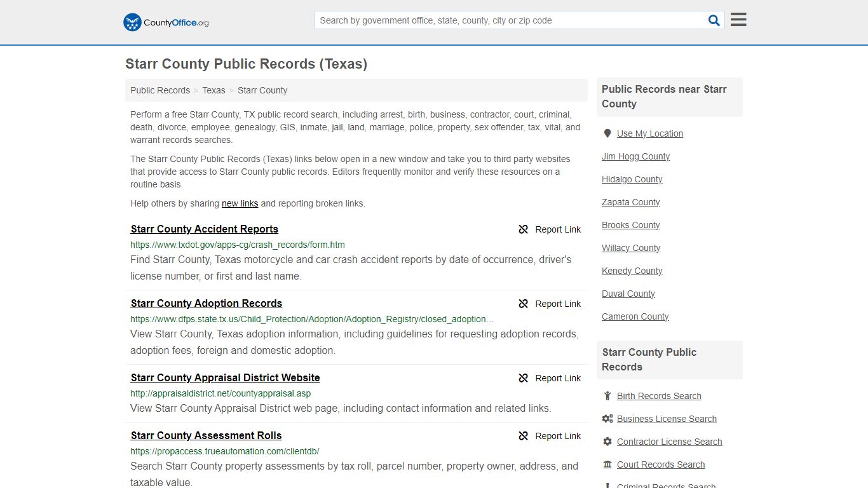Open Willacy County records
Screen dimensions: 868x488
coord(631,248)
